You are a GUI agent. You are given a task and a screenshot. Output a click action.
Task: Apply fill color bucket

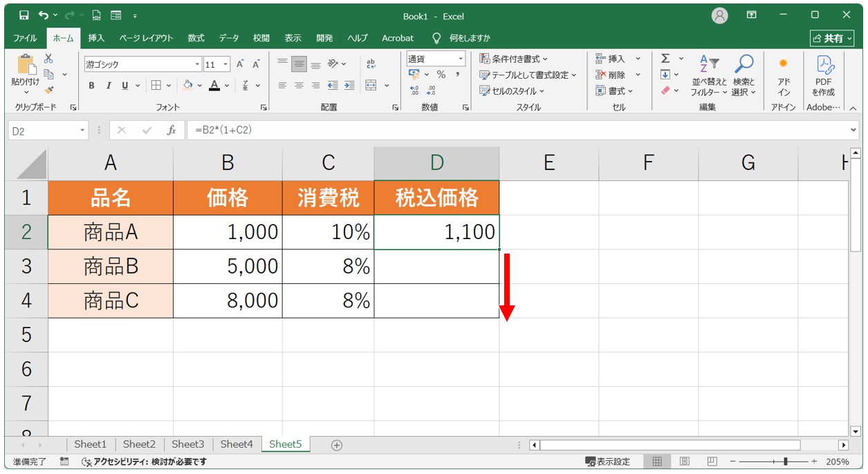(187, 86)
